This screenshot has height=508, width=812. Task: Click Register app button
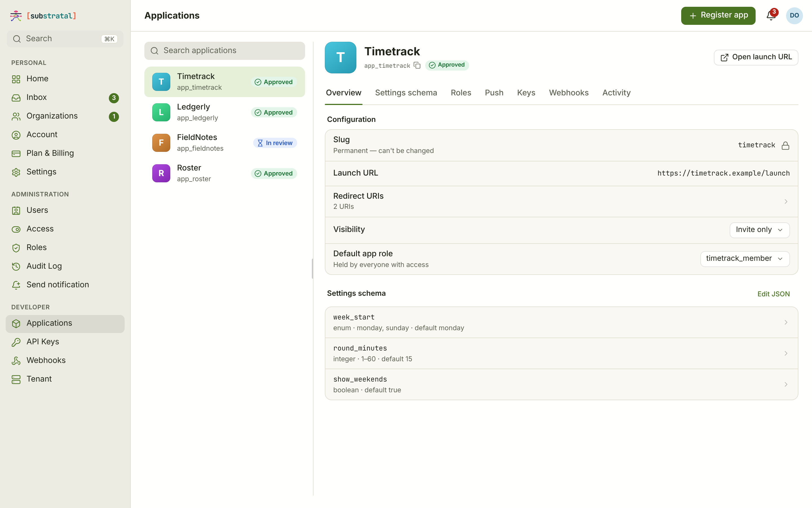[x=718, y=16]
